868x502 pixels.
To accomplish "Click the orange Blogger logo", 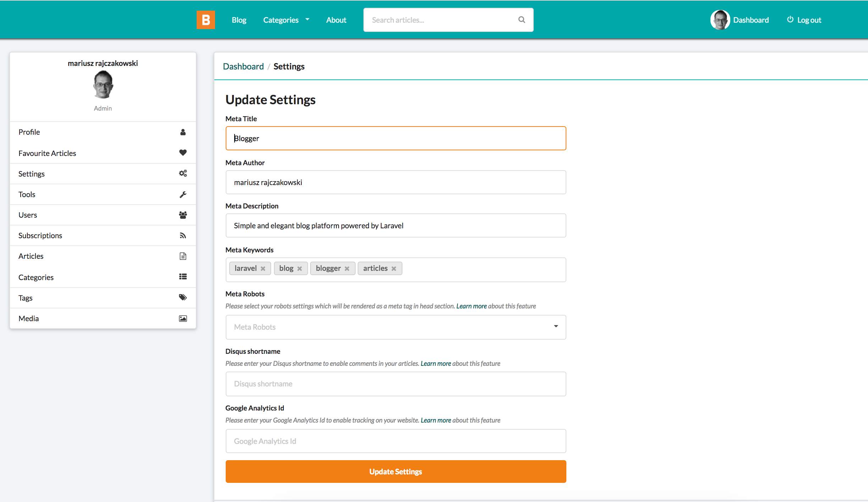I will (206, 19).
